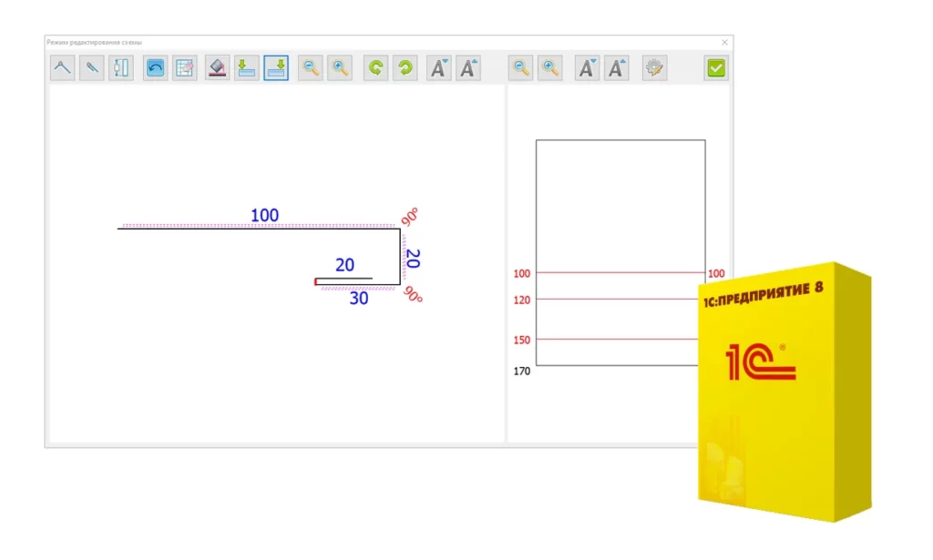Click the red 150 mark in preview
The width and height of the screenshot is (933, 560).
(x=522, y=340)
